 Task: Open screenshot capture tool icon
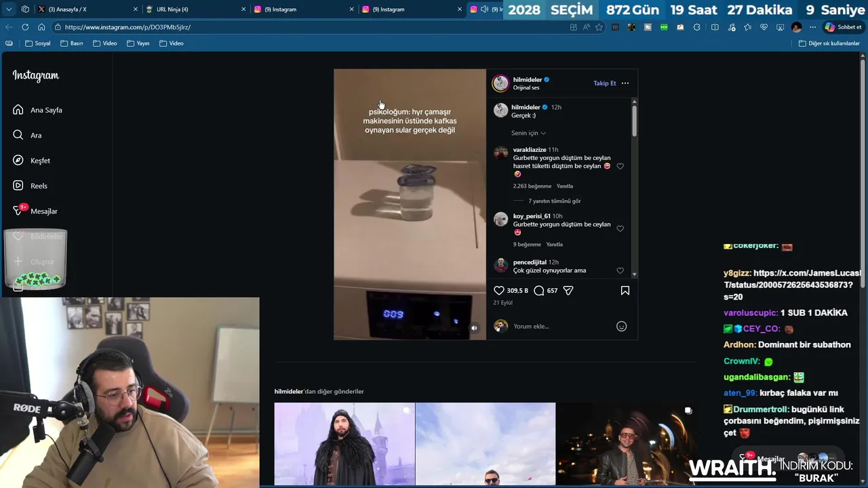click(x=781, y=27)
